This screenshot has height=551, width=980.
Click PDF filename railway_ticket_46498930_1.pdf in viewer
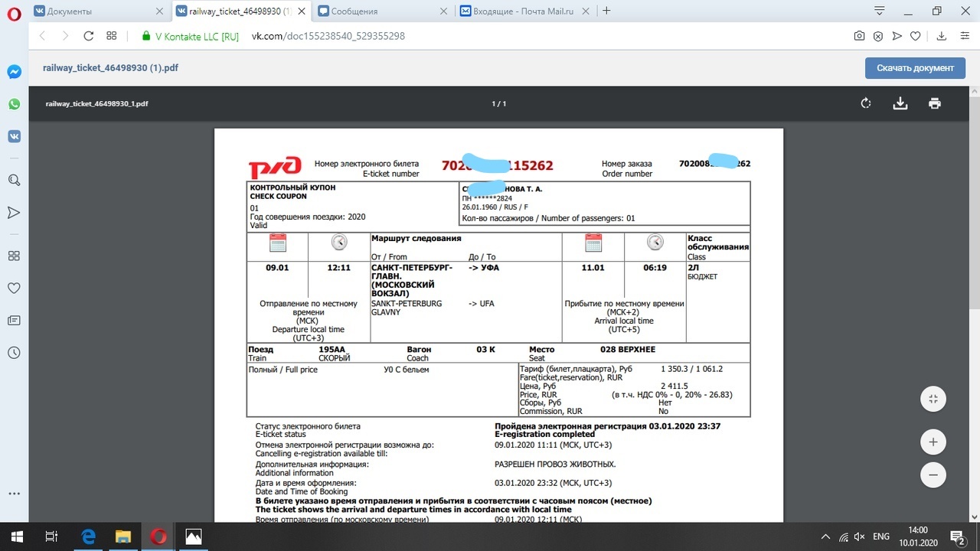[97, 103]
